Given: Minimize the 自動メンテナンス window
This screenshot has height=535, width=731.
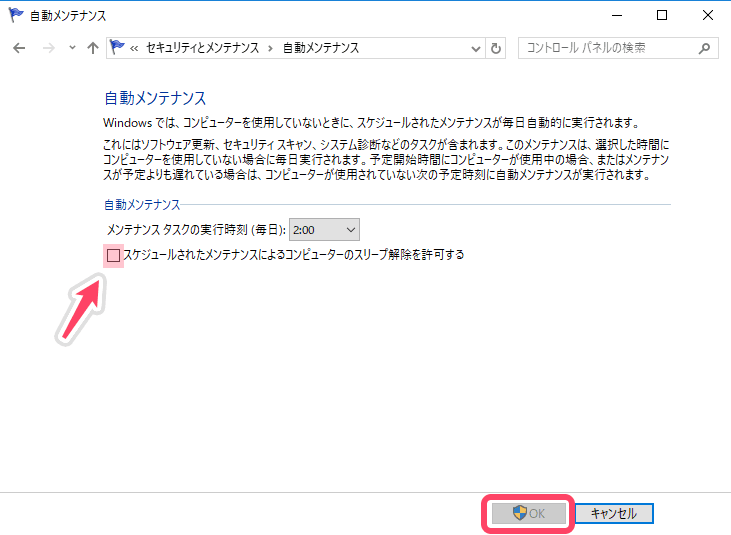Looking at the screenshot, I should 617,15.
